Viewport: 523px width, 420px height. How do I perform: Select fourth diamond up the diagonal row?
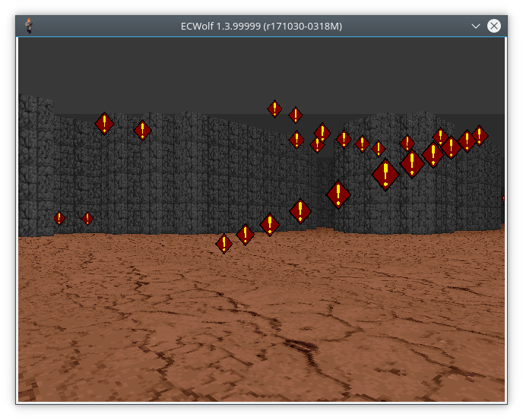point(300,210)
